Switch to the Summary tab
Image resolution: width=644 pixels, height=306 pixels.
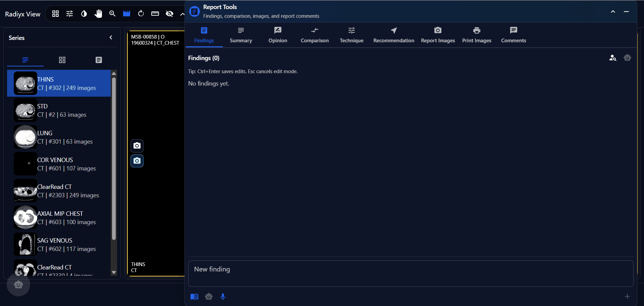coord(241,35)
